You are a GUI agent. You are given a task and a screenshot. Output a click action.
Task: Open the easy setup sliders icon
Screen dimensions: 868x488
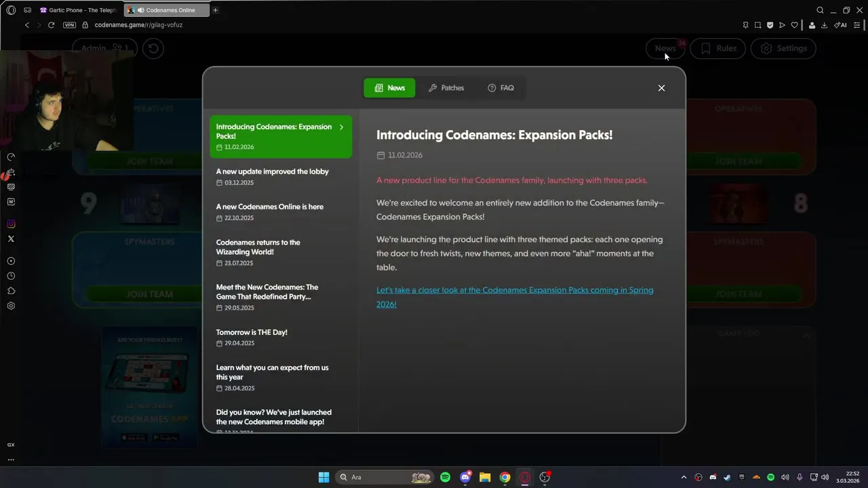tap(856, 25)
